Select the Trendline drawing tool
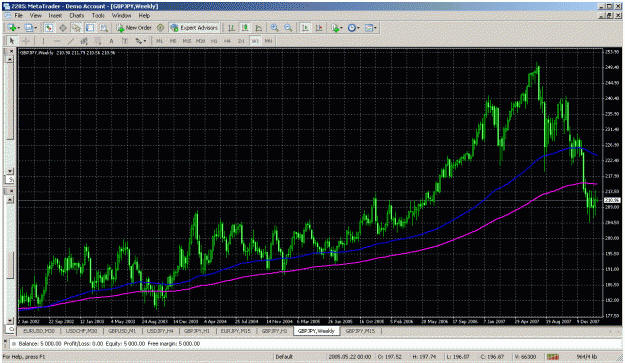The width and height of the screenshot is (625, 363). tap(71, 41)
